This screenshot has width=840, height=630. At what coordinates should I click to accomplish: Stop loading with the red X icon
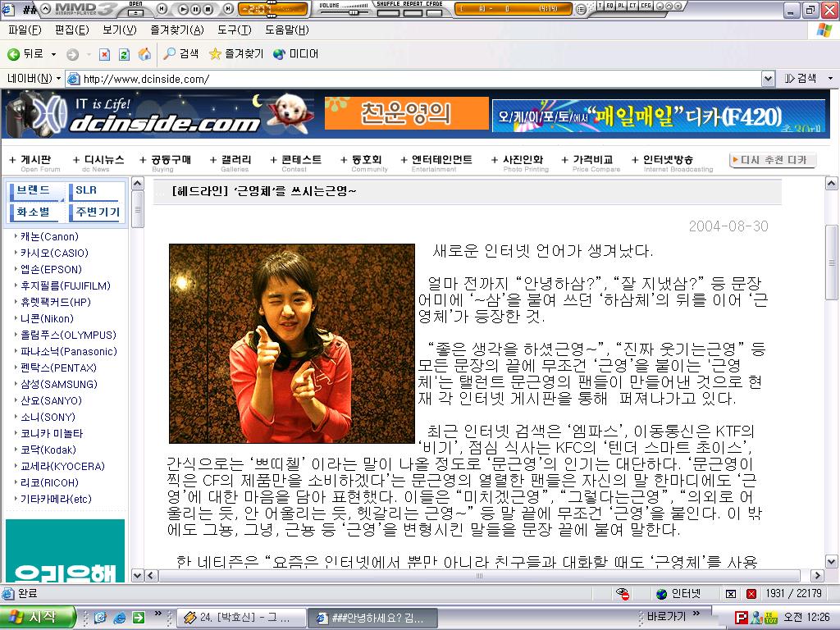pyautogui.click(x=104, y=54)
